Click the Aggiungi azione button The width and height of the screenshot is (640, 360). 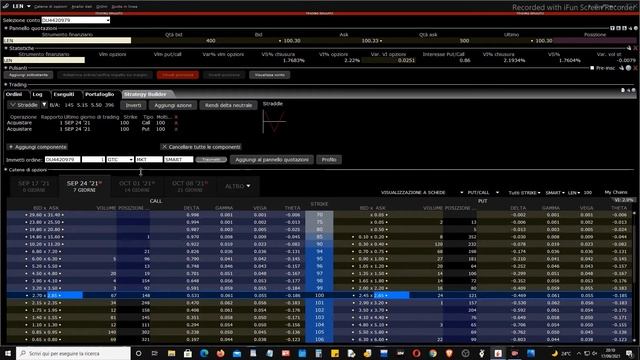[x=173, y=105]
